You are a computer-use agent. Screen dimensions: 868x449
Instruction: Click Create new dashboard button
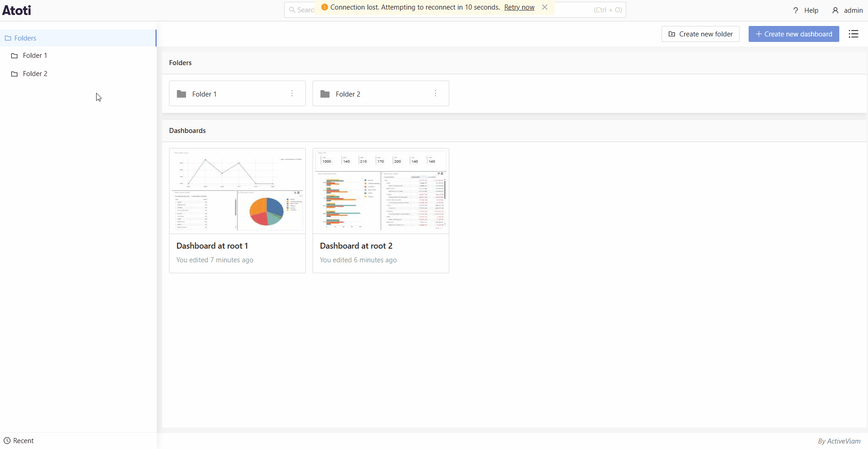pyautogui.click(x=794, y=34)
